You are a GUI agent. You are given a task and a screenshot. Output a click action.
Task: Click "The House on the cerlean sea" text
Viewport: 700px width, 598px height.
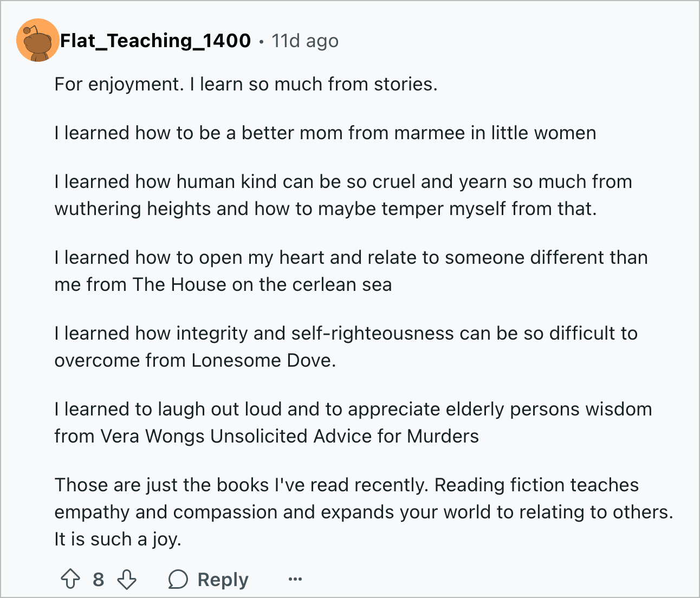(262, 284)
